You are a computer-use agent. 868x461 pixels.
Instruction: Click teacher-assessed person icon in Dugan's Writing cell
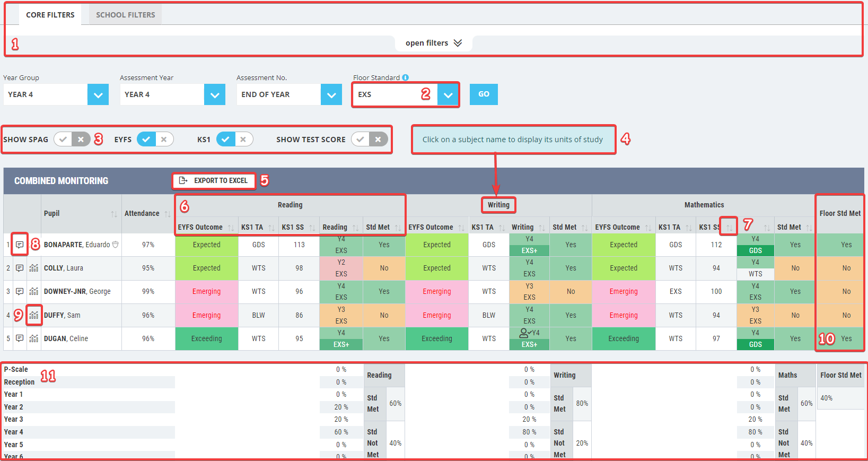(x=524, y=333)
